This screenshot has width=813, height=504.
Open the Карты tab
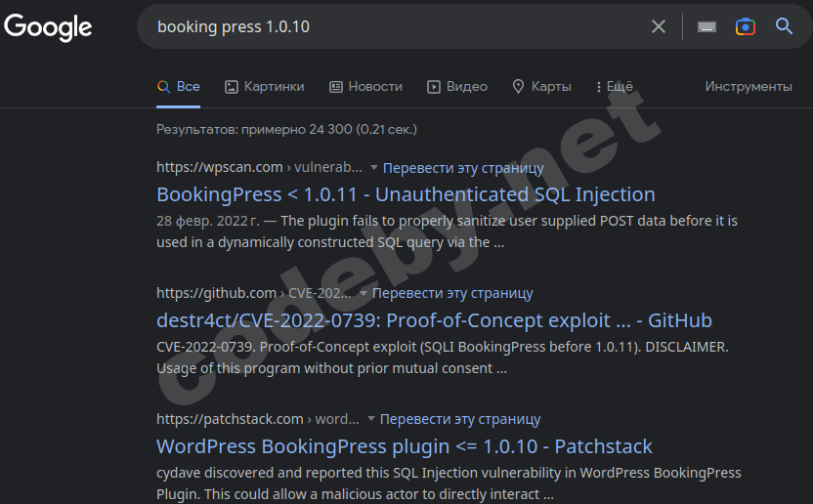(x=541, y=87)
